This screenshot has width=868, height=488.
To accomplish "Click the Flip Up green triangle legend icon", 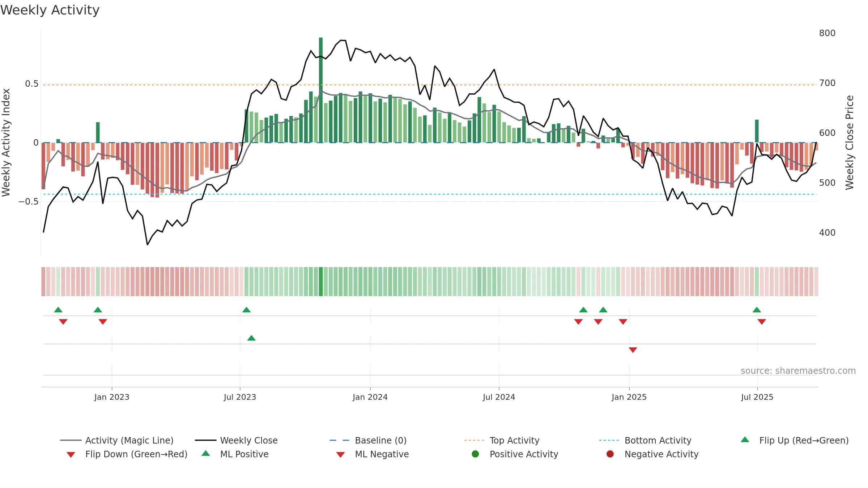I will point(745,440).
